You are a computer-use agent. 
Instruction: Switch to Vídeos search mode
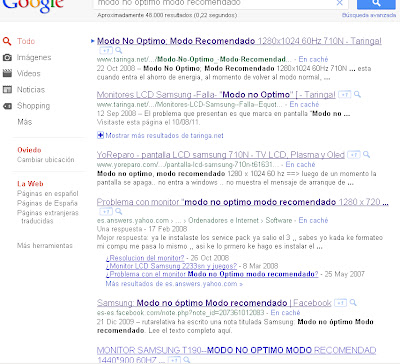coord(29,73)
